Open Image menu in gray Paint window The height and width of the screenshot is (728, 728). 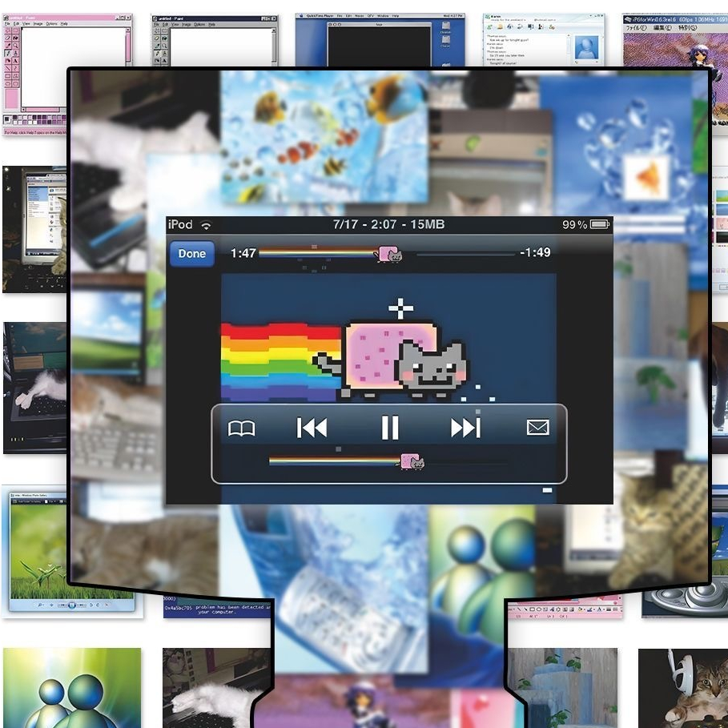tap(186, 25)
